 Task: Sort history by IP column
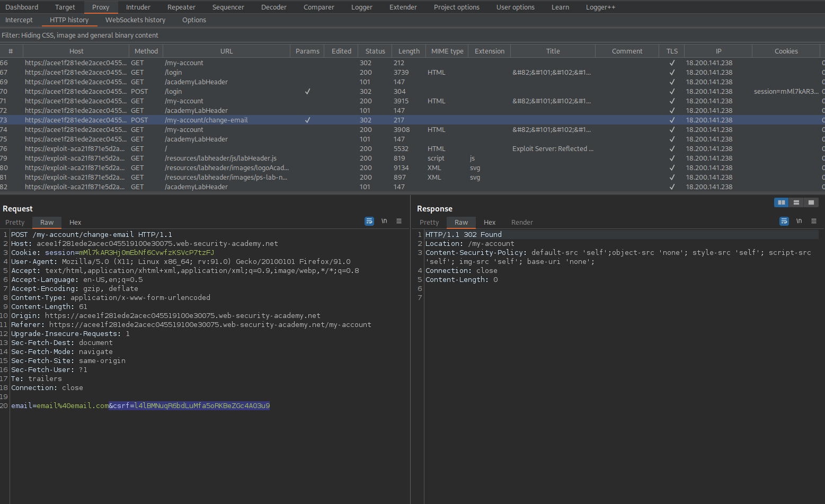point(718,51)
